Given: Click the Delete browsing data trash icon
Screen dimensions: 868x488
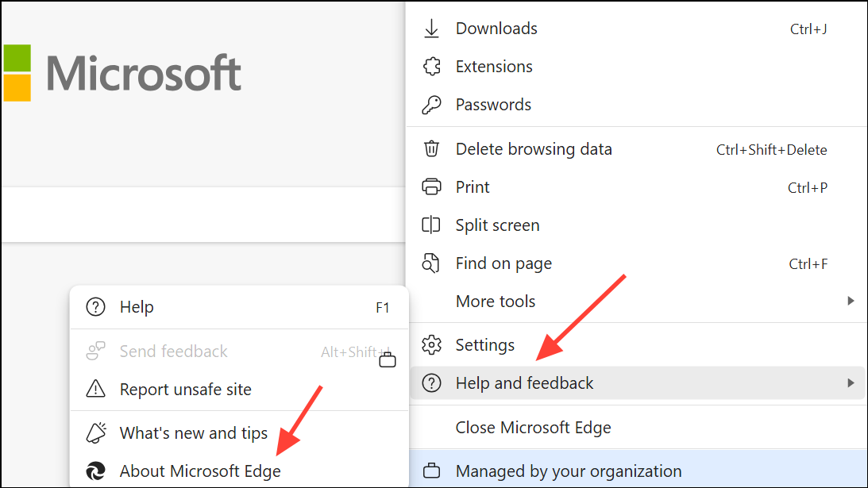Looking at the screenshot, I should tap(431, 149).
